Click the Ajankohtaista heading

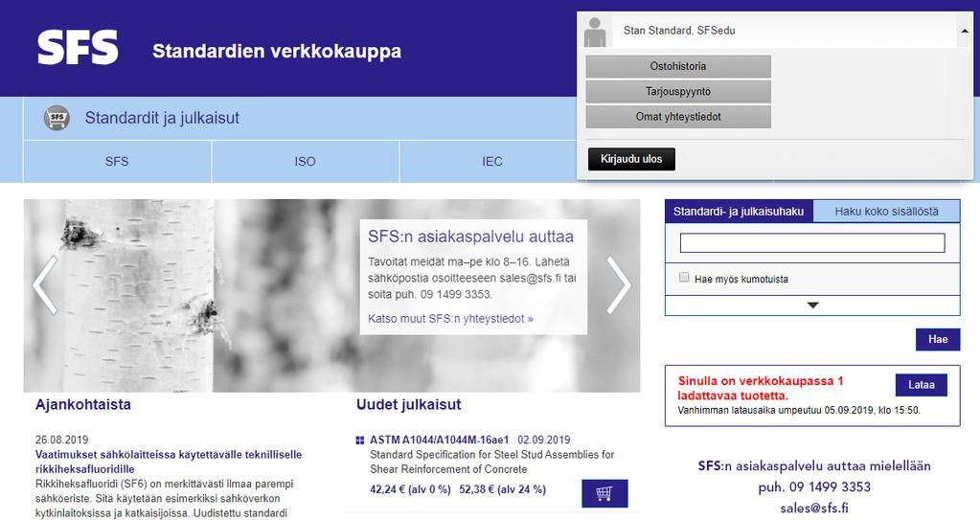click(x=83, y=404)
